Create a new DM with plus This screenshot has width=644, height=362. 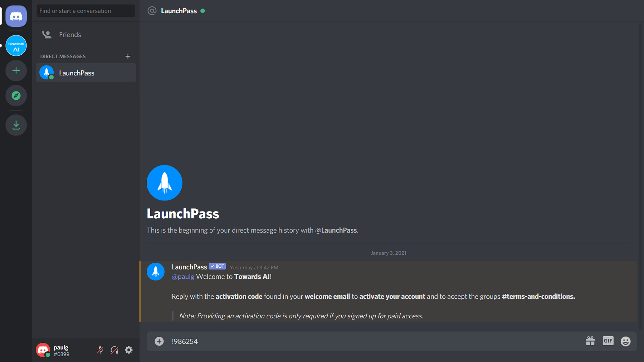pyautogui.click(x=128, y=56)
